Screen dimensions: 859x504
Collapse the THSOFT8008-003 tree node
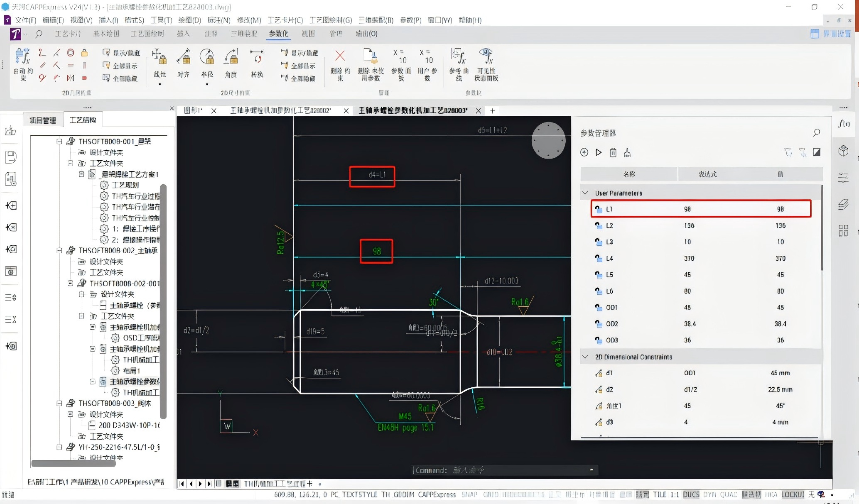click(x=59, y=403)
